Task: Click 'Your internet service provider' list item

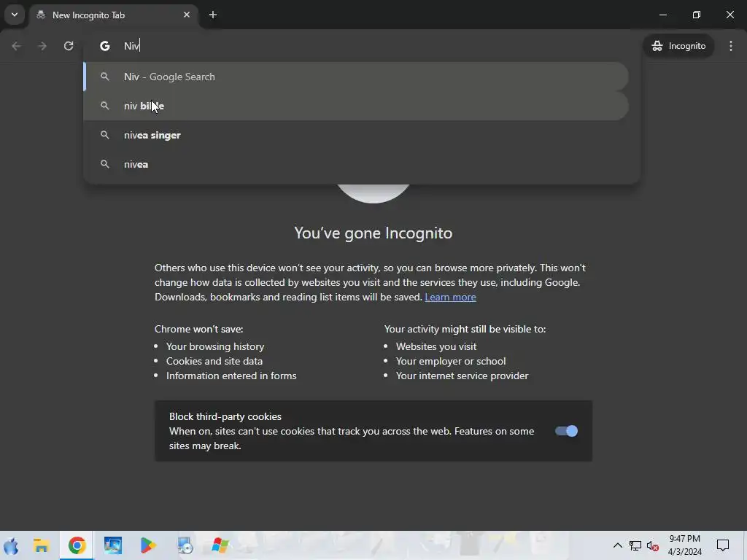Action: tap(462, 376)
